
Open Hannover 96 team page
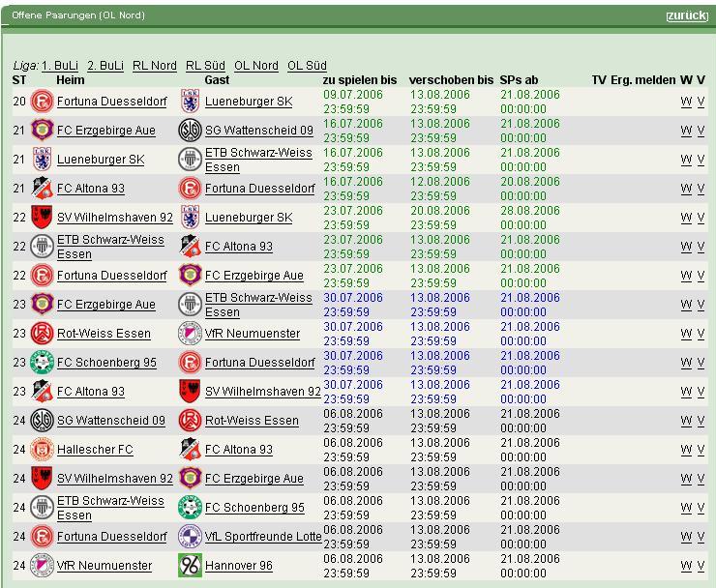239,566
